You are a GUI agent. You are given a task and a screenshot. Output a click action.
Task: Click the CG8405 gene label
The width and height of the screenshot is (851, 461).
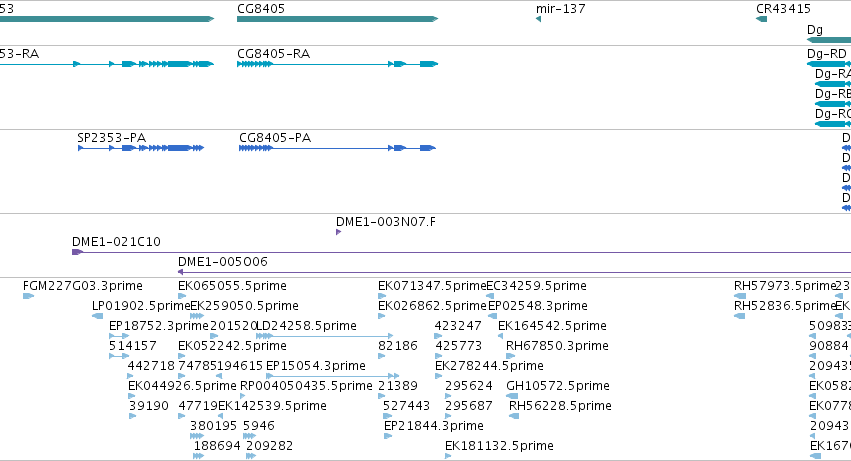pos(261,9)
